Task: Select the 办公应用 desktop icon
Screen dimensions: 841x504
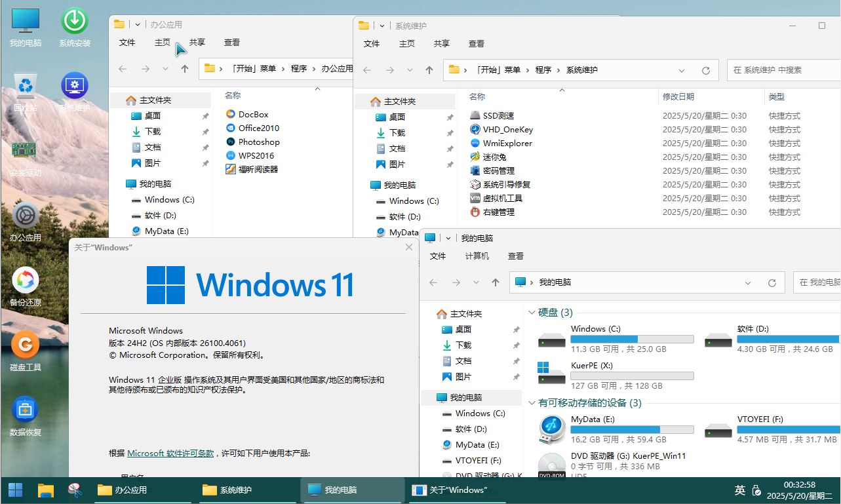Action: click(26, 222)
